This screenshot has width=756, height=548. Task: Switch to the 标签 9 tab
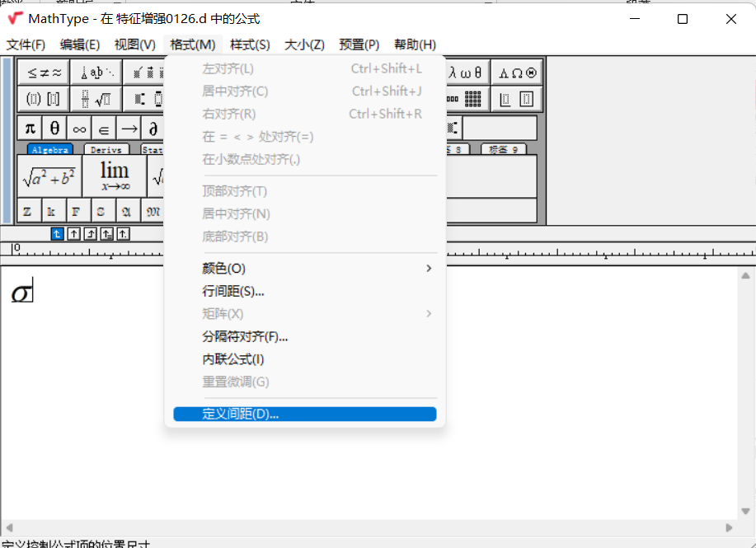click(x=504, y=149)
